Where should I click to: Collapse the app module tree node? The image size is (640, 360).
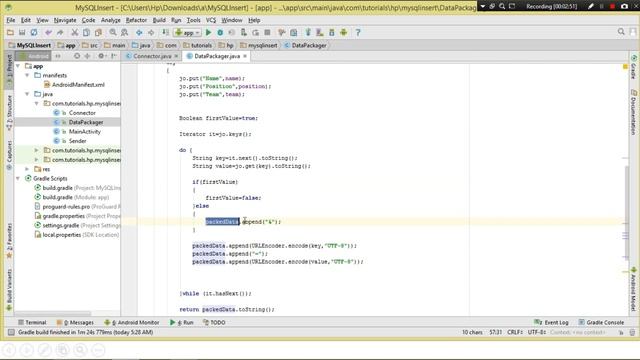18,66
